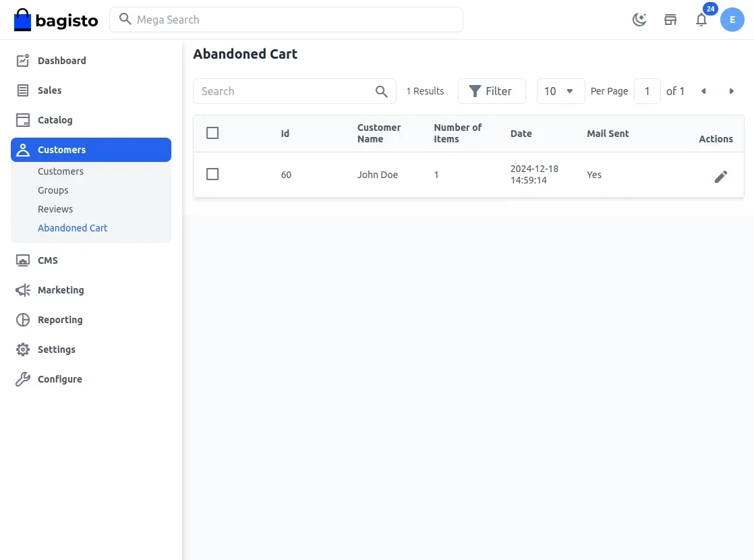Click the datagrid search magnifier icon
This screenshot has height=560, width=754.
pyautogui.click(x=381, y=91)
